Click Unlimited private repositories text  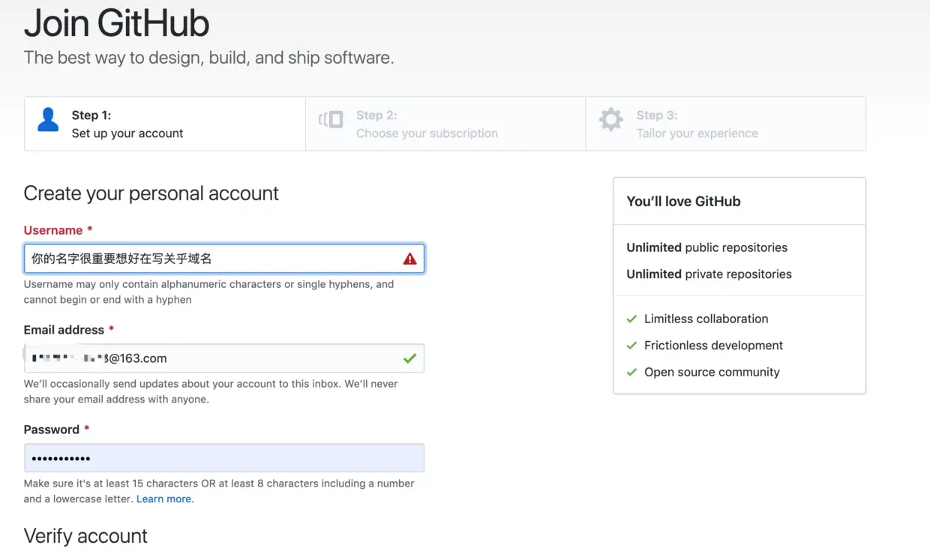tap(709, 274)
